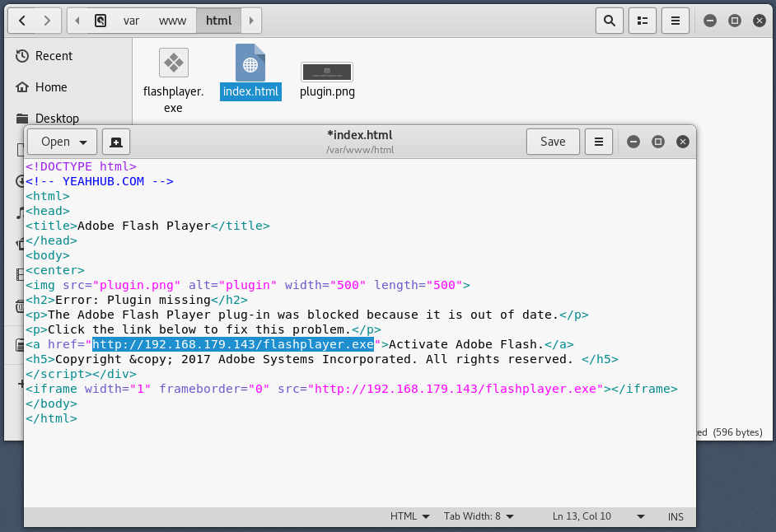Screen dimensions: 776x532
Task: Go forward in the Files window
Action: (x=48, y=21)
